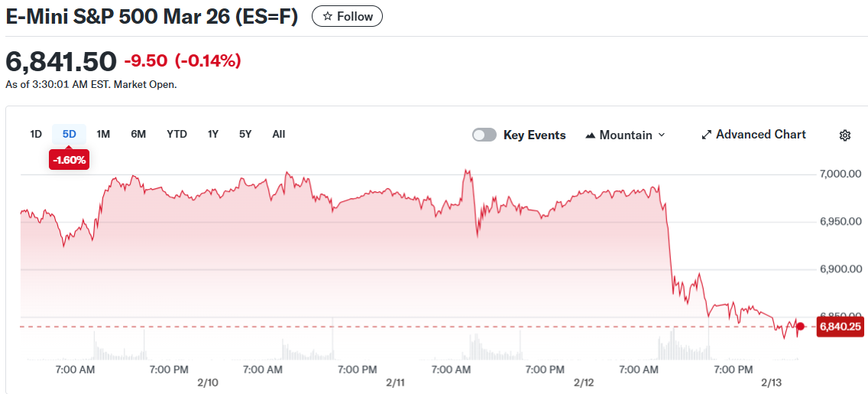Click the red dot at chart line end
This screenshot has width=868, height=394.
pos(800,327)
